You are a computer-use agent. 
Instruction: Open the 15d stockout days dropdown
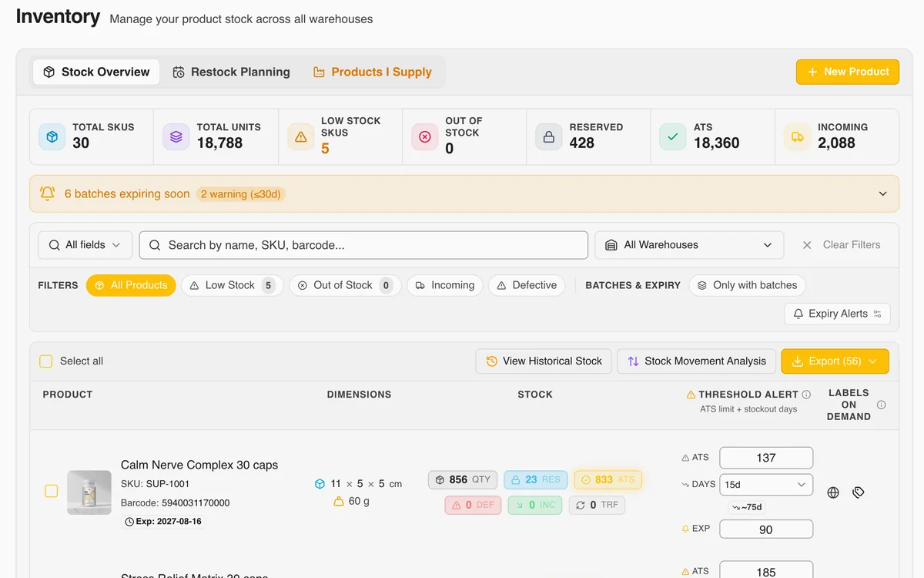[x=766, y=485]
